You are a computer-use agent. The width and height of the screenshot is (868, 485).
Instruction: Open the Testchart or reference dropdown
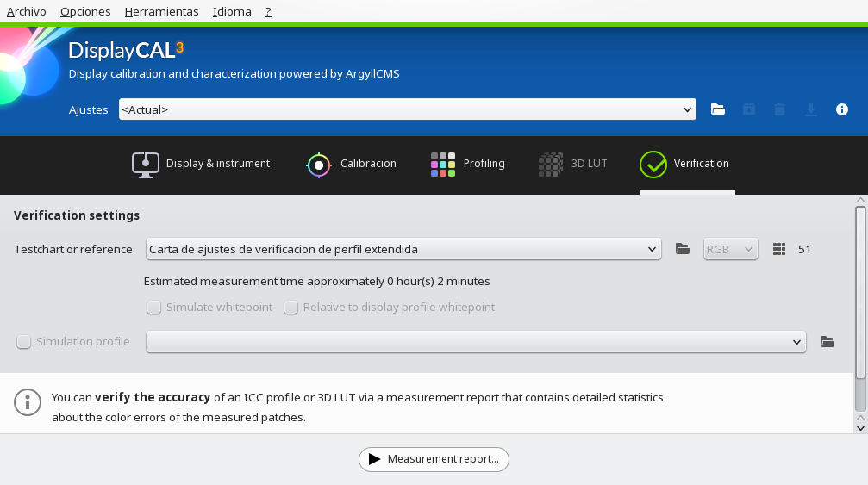(x=403, y=249)
